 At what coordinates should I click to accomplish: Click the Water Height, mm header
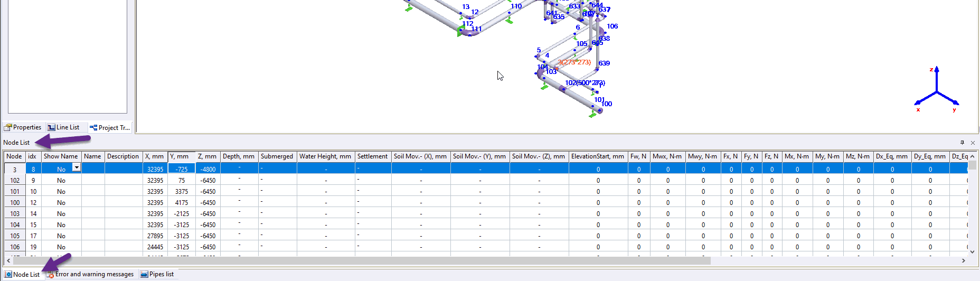325,156
